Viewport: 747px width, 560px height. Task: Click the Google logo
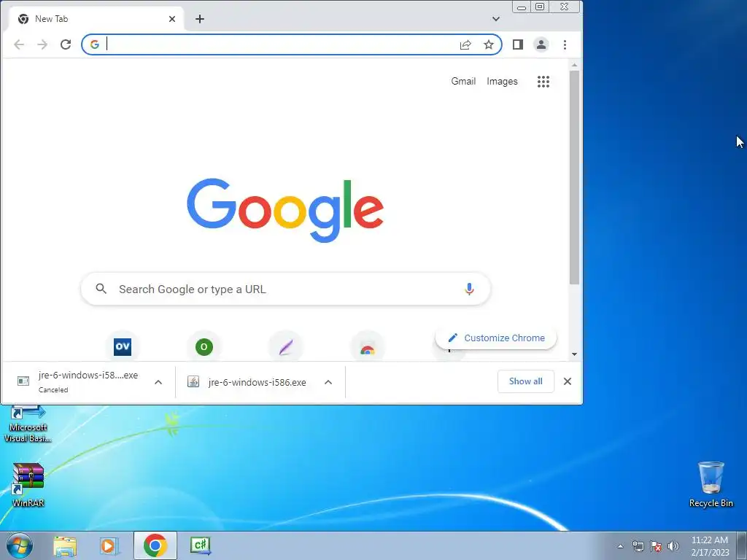(x=285, y=211)
